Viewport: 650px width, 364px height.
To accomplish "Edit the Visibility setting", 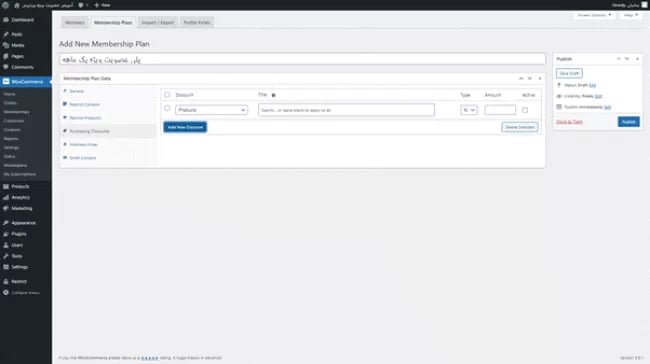I will coord(598,96).
